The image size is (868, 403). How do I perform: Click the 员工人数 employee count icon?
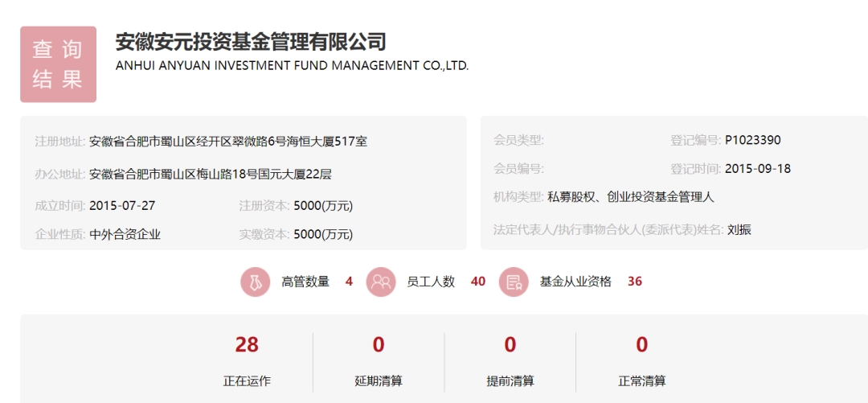(381, 282)
